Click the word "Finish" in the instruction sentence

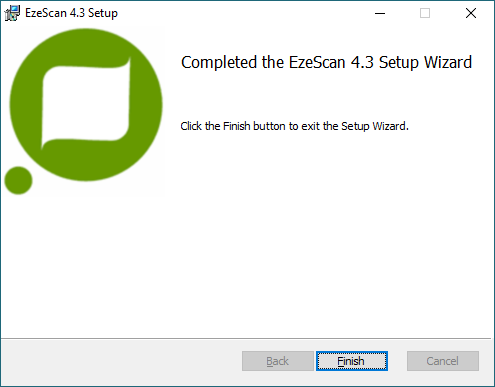click(237, 126)
